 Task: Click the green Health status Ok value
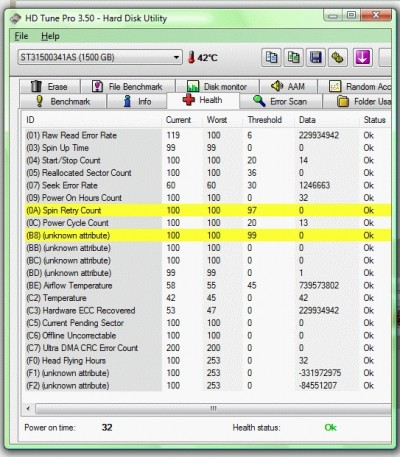(x=330, y=428)
